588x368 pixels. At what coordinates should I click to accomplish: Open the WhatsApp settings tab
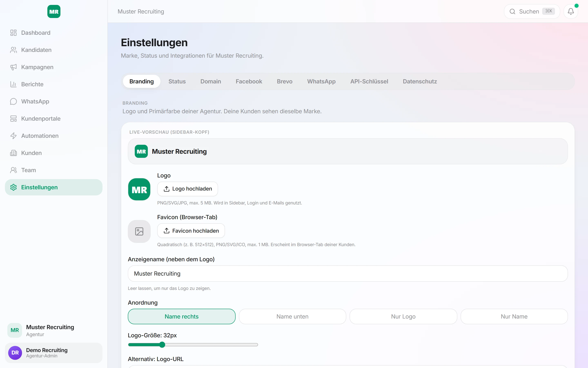321,81
